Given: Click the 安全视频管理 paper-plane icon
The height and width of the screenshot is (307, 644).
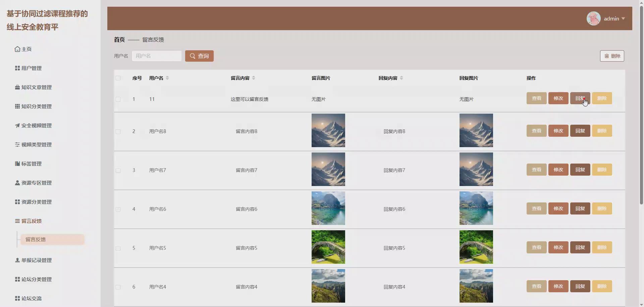Looking at the screenshot, I should tap(17, 125).
